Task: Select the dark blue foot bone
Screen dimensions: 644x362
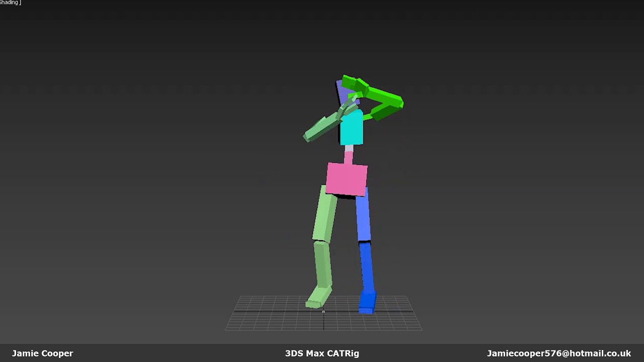Action: pos(367,303)
